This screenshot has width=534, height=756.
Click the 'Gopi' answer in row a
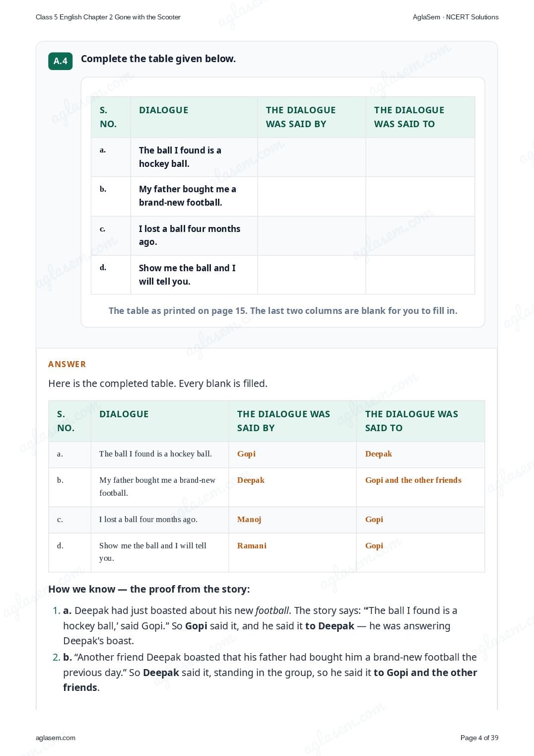point(246,454)
